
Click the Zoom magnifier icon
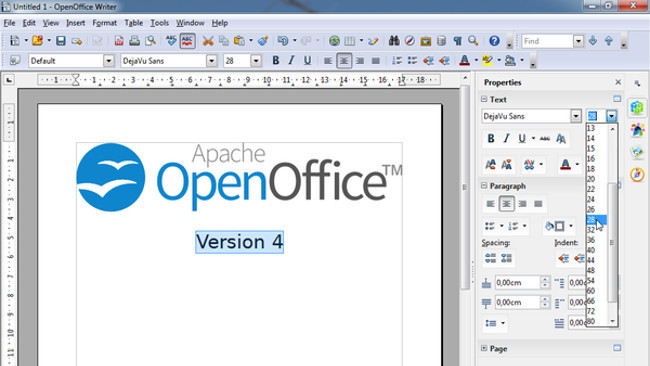pyautogui.click(x=473, y=41)
